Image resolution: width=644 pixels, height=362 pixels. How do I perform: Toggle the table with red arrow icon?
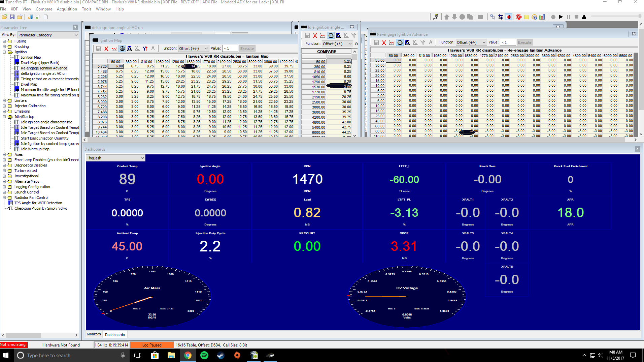pyautogui.click(x=508, y=17)
